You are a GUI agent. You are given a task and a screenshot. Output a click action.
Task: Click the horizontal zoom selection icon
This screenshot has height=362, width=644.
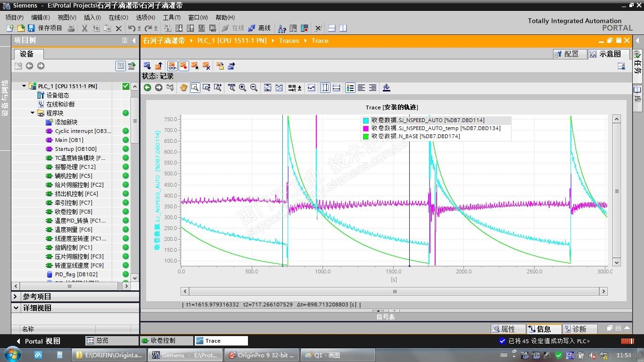pos(217,88)
